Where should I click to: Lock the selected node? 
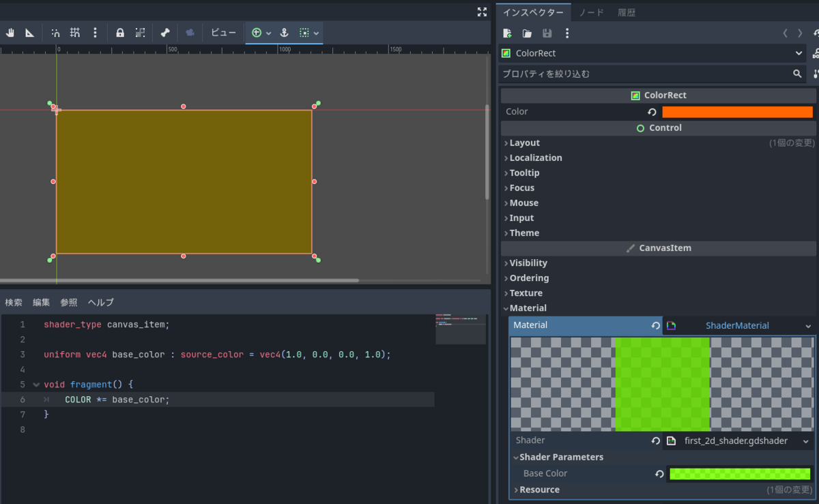click(x=119, y=31)
